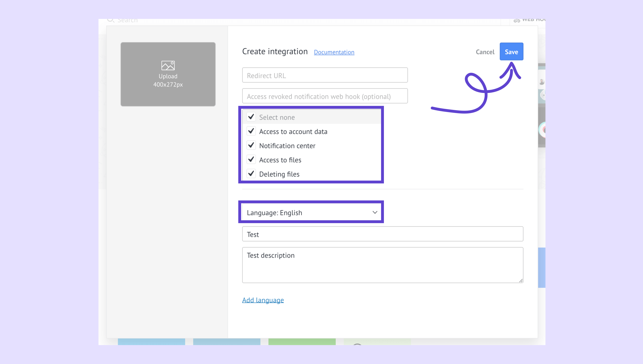Viewport: 643px width, 364px height.
Task: Click the upload image placeholder icon
Action: click(x=168, y=65)
